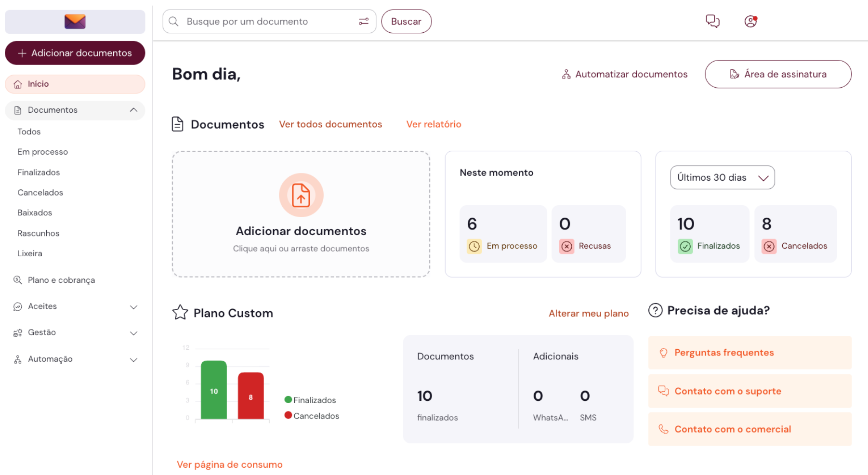This screenshot has width=868, height=475.
Task: Click the Precisa de ajuda question icon
Action: point(655,310)
